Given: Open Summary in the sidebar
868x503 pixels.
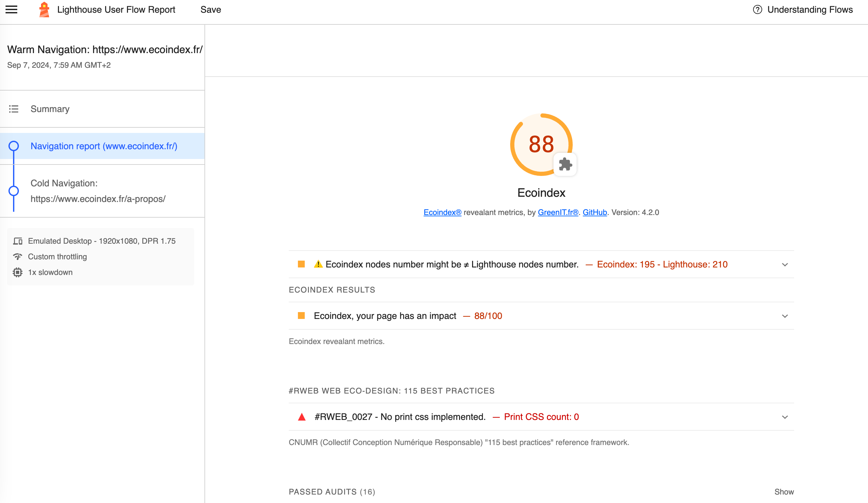Looking at the screenshot, I should (102, 109).
